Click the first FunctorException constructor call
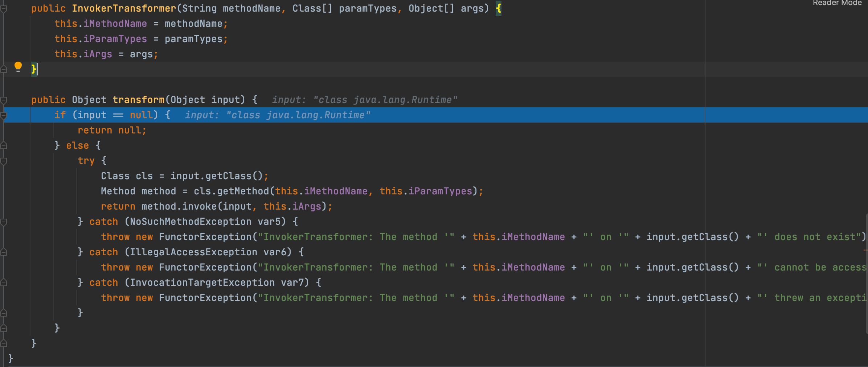This screenshot has height=367, width=868. pyautogui.click(x=205, y=237)
